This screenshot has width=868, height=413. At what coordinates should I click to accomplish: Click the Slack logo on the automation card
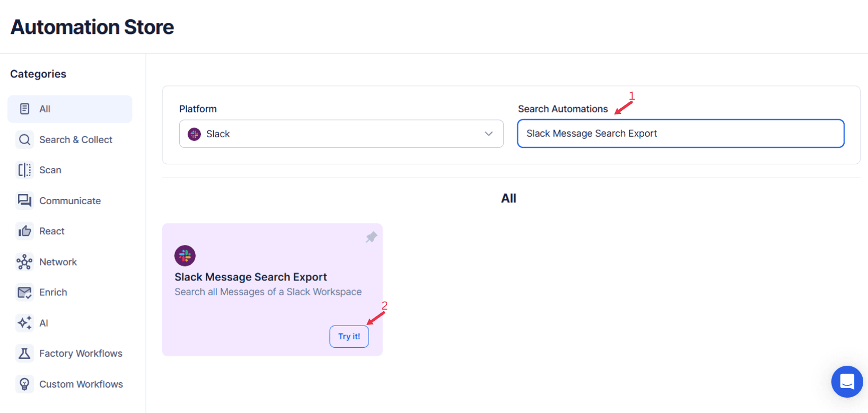[x=185, y=255]
